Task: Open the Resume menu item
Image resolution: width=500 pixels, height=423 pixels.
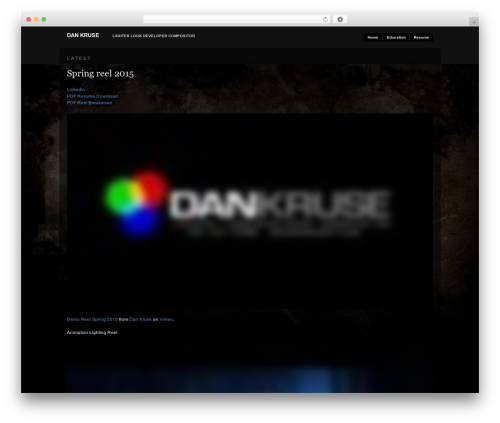Action: point(421,37)
